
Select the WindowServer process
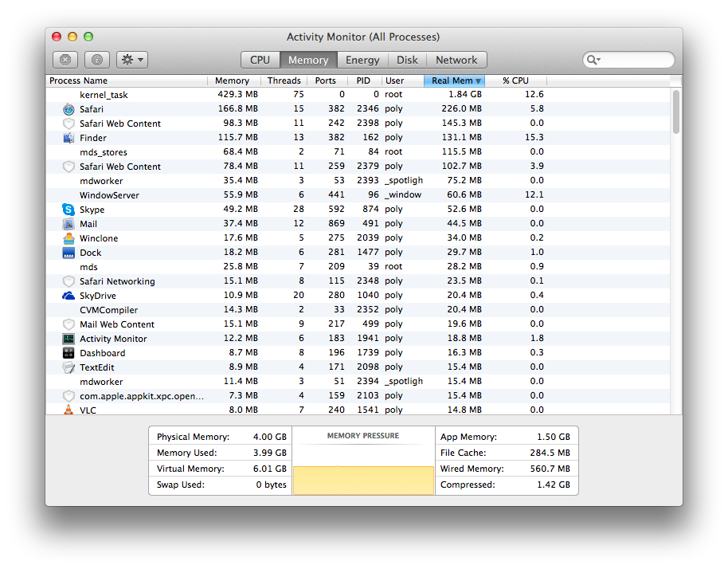pyautogui.click(x=358, y=195)
